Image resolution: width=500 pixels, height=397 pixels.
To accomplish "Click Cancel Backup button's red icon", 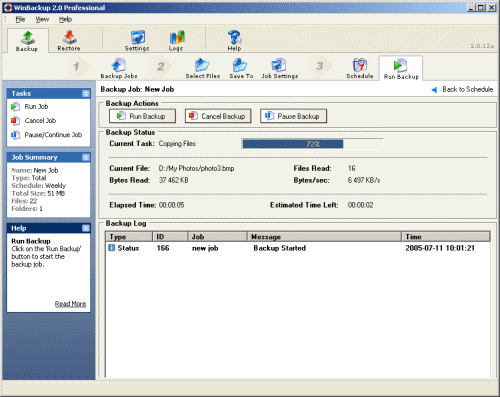I will tap(193, 116).
